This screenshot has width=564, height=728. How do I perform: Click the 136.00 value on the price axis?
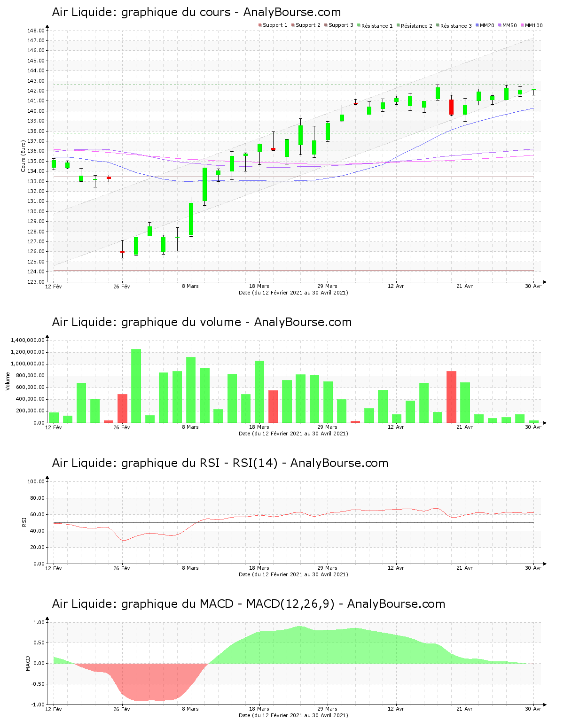36,151
